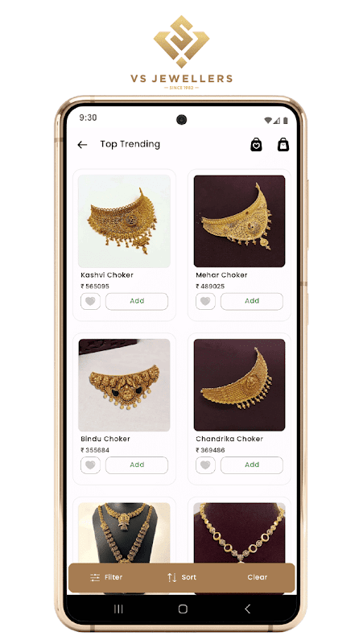363x644 pixels.
Task: View the Kashvi Choker product image
Action: [124, 221]
